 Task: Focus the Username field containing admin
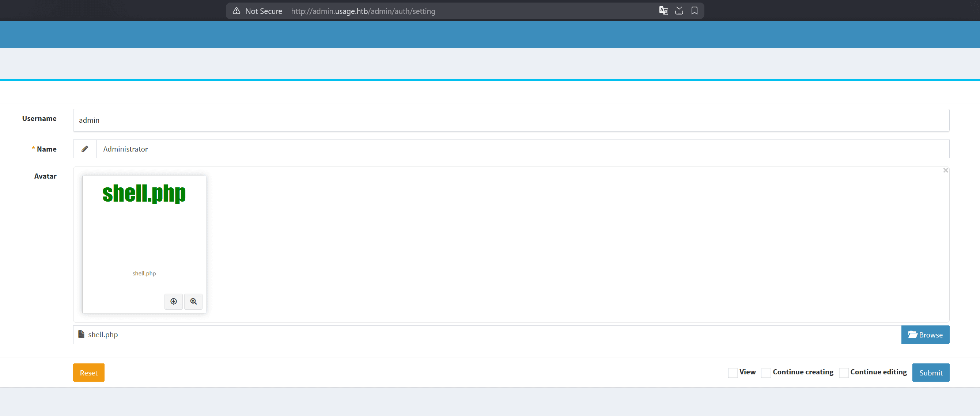tap(511, 120)
